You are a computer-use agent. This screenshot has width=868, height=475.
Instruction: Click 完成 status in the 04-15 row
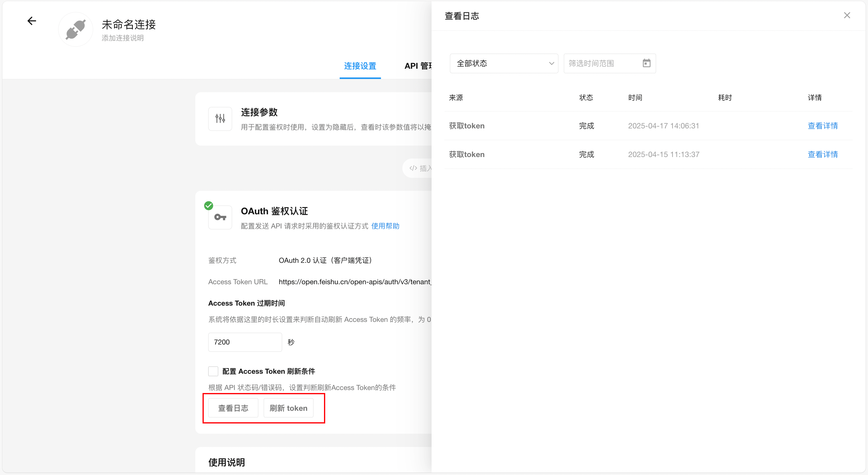586,155
